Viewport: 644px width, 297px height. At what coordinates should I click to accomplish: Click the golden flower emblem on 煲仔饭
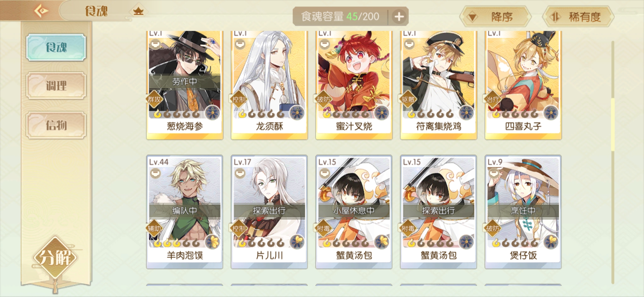tap(551, 242)
